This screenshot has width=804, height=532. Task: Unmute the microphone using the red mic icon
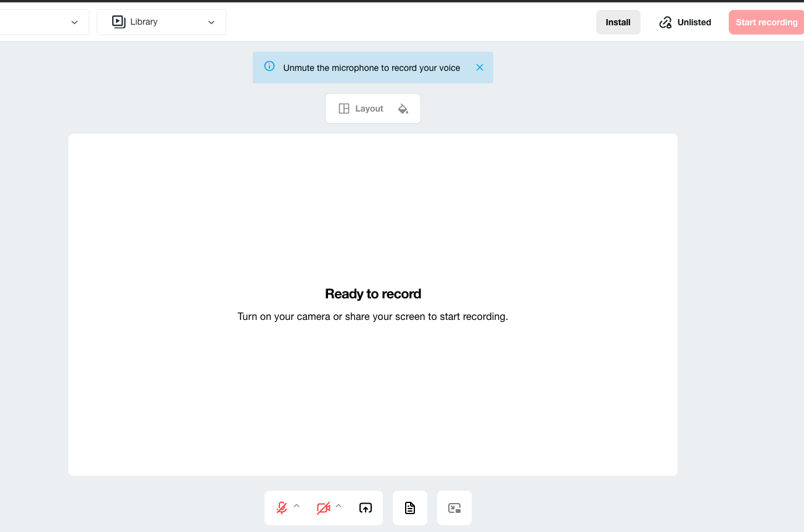point(282,508)
